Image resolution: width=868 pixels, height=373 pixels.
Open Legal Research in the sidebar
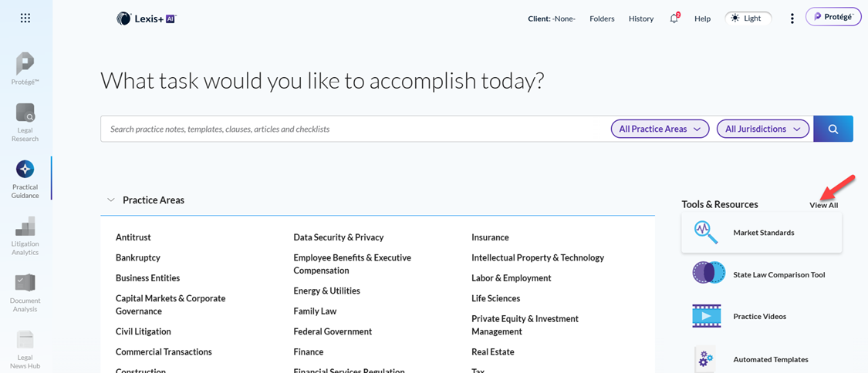pyautogui.click(x=25, y=123)
